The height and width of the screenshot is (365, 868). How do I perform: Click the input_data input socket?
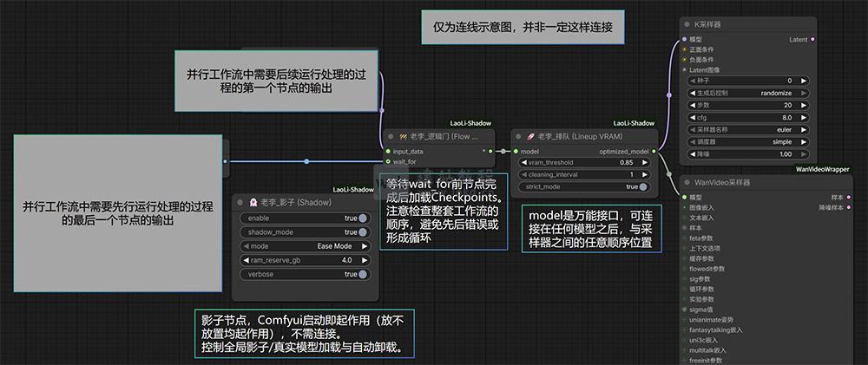point(387,151)
